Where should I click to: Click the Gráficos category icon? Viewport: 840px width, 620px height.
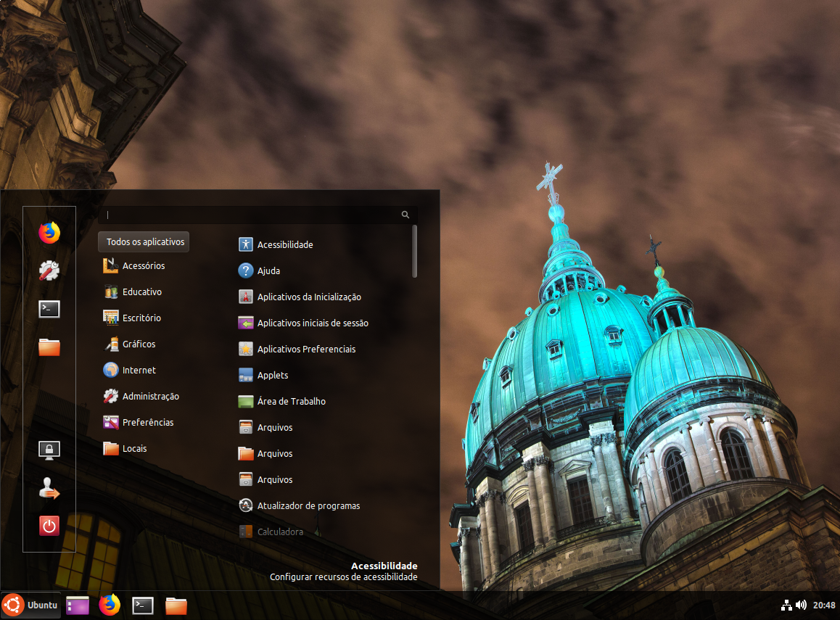[x=110, y=344]
